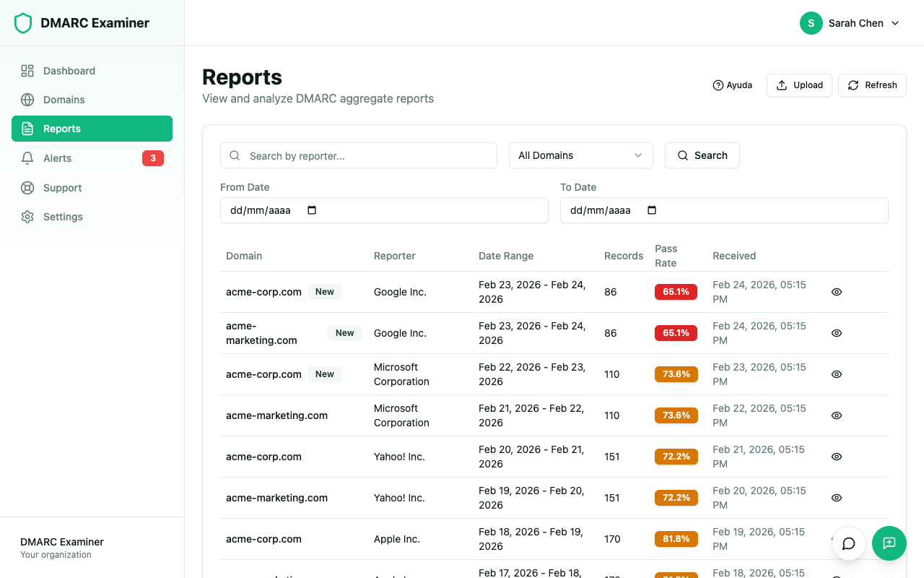Viewport: 924px width, 578px height.
Task: Click the Reports document icon in sidebar
Action: pos(27,129)
